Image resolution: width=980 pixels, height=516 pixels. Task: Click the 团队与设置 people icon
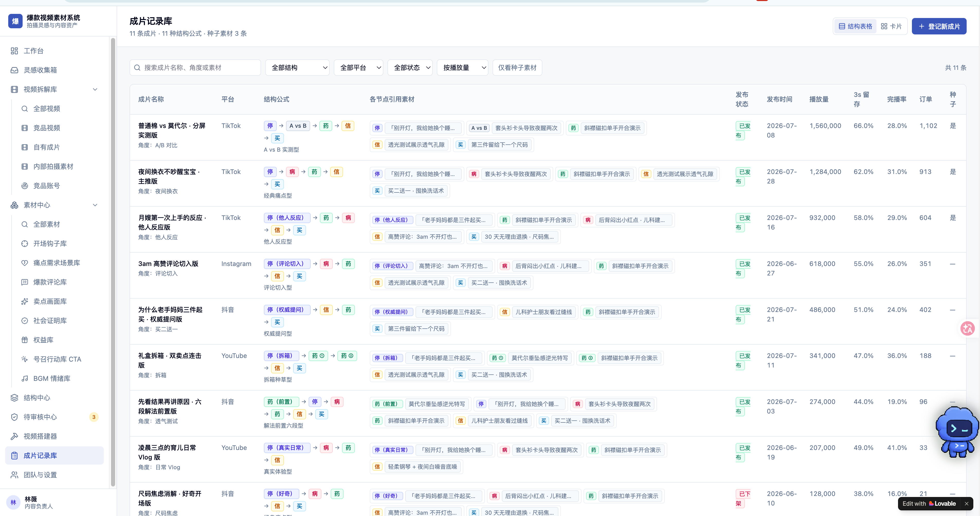(14, 475)
